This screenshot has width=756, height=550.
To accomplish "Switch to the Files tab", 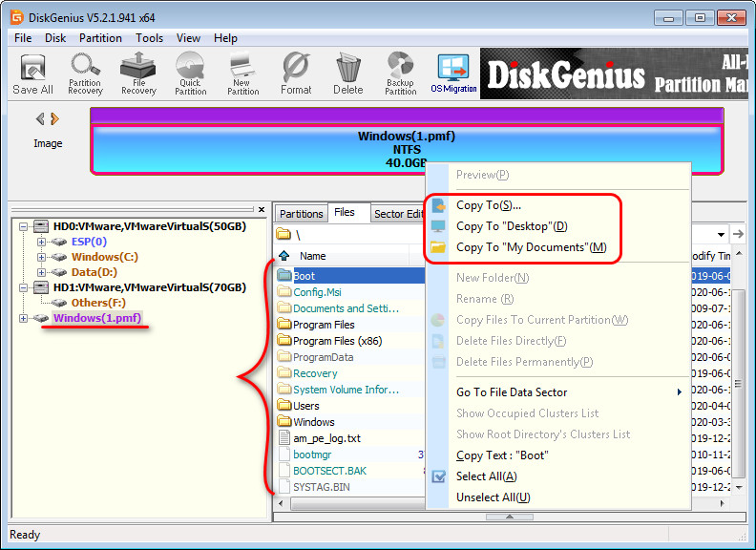I will click(x=345, y=212).
